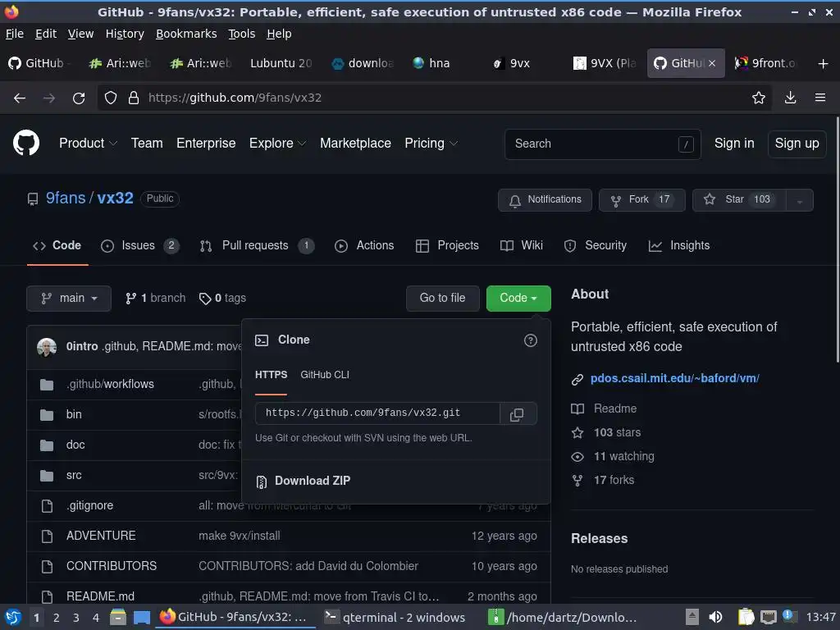
Task: Open the .gitignore file
Action: pos(89,505)
